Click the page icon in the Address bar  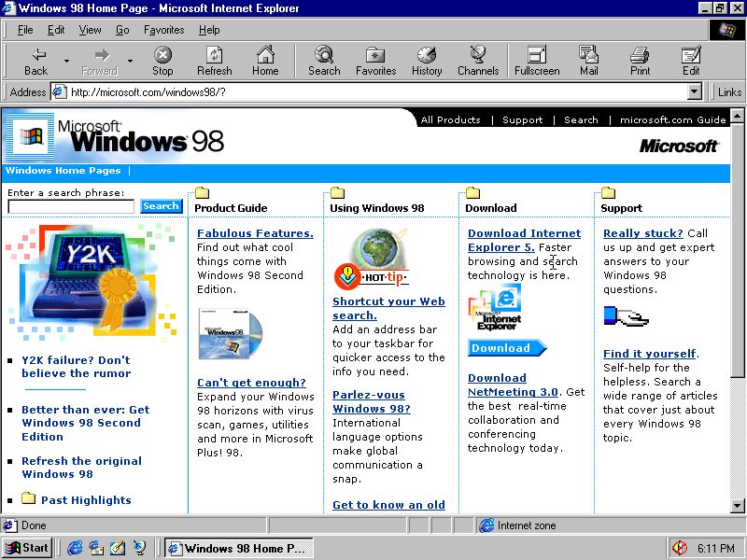coord(59,91)
